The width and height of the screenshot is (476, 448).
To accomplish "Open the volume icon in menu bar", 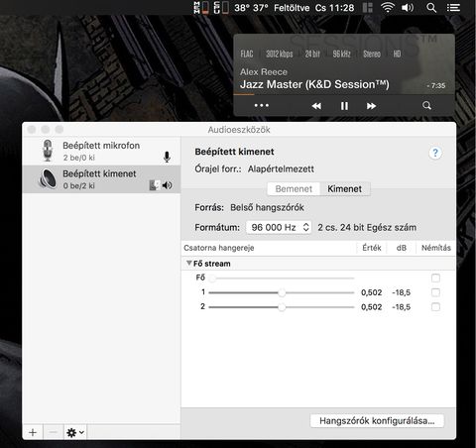I will (408, 7).
